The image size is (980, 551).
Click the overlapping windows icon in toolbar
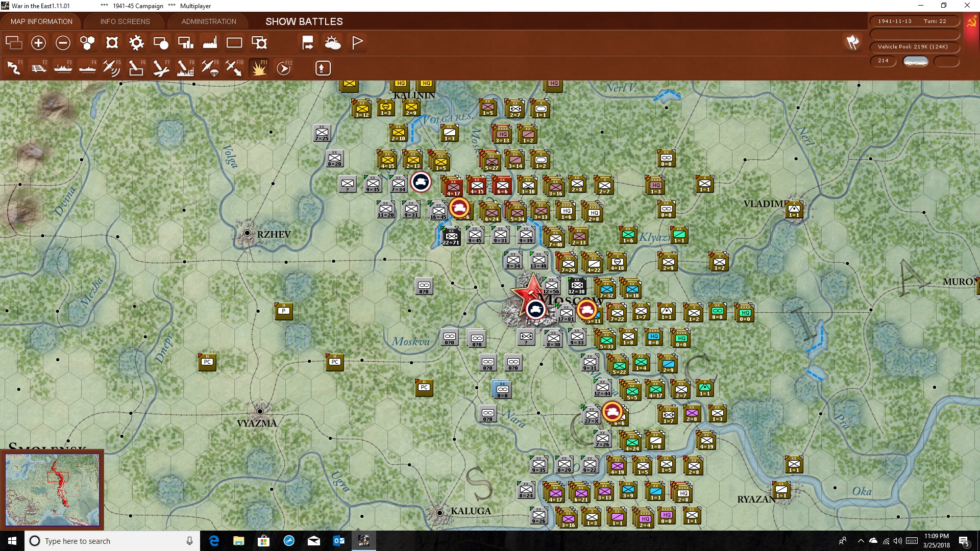pos(14,43)
